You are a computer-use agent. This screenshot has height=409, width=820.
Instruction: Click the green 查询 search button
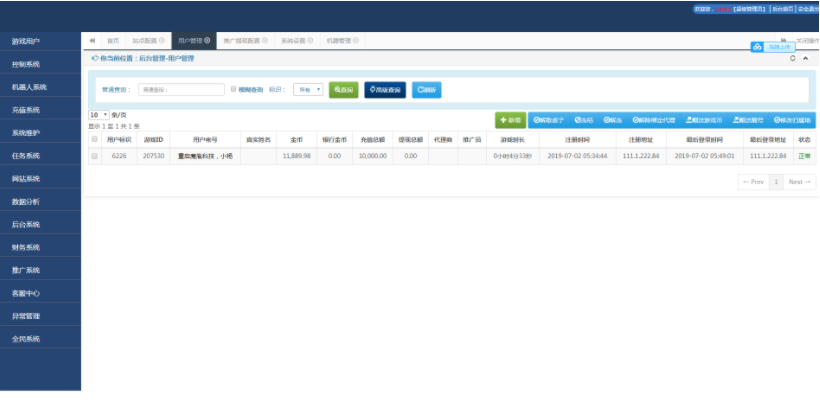(x=343, y=89)
